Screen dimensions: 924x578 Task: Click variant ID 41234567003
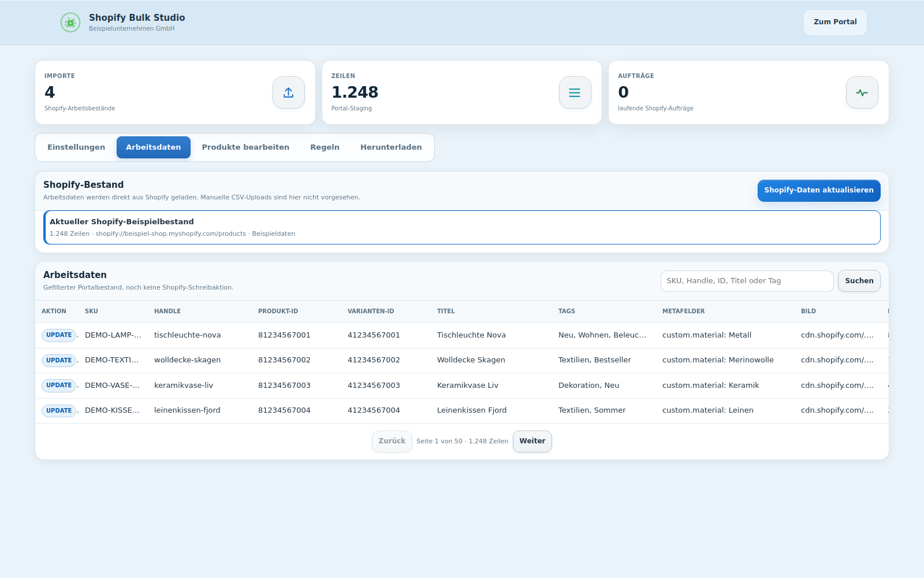click(374, 386)
